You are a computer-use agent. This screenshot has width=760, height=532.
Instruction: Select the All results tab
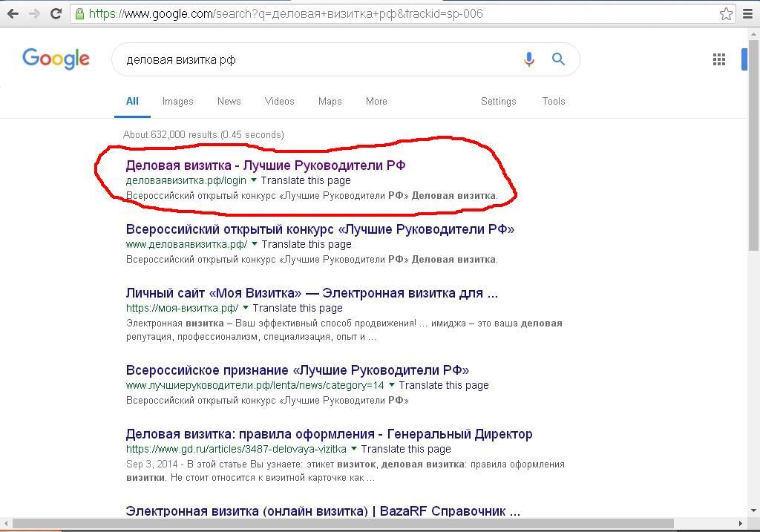[x=132, y=101]
